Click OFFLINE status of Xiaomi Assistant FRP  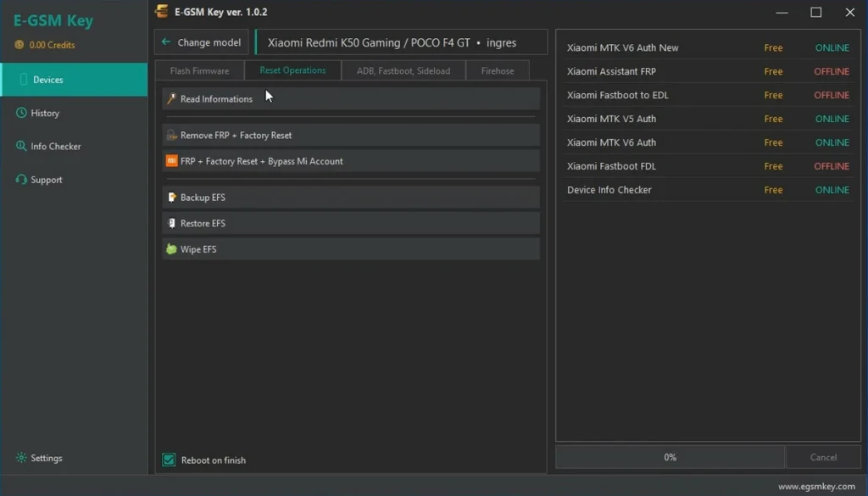click(832, 71)
